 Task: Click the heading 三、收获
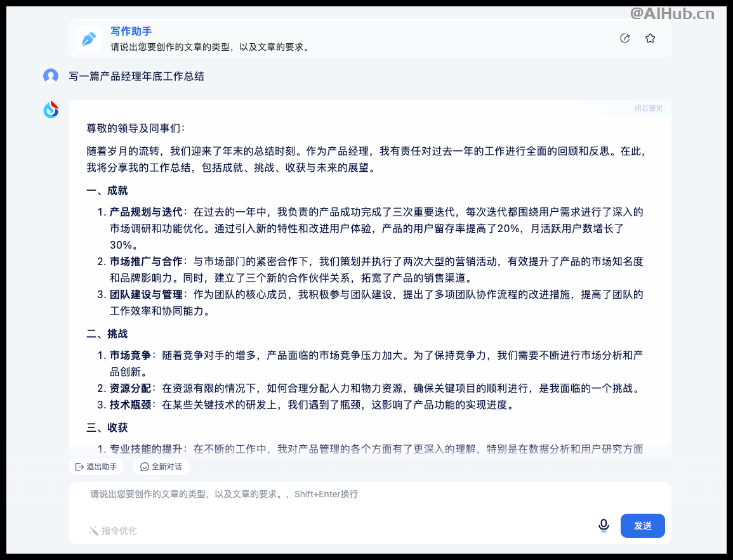coord(107,427)
